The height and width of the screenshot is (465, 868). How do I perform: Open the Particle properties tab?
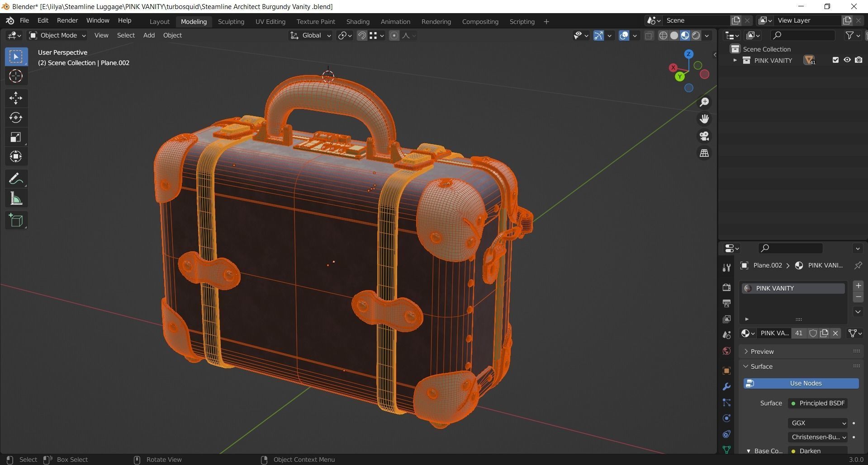click(x=726, y=402)
